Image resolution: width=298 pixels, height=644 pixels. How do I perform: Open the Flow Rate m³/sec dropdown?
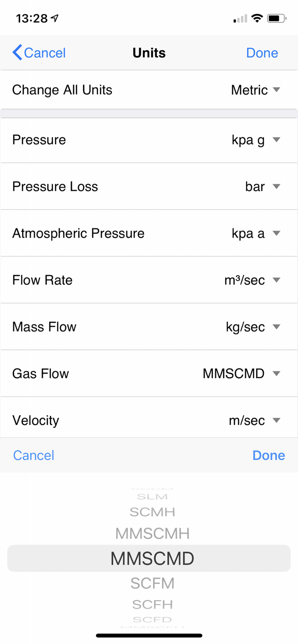[x=256, y=280]
